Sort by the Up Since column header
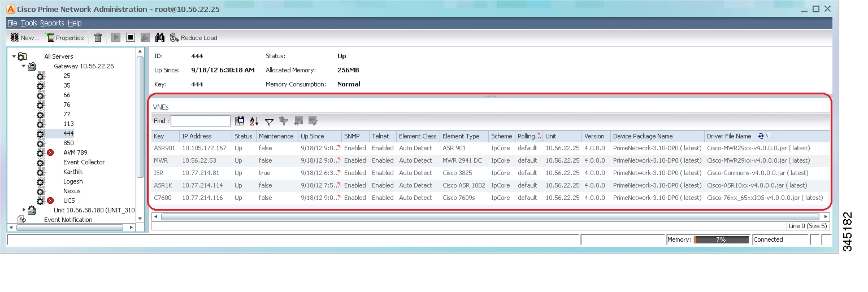Image resolution: width=868 pixels, height=292 pixels. 319,136
